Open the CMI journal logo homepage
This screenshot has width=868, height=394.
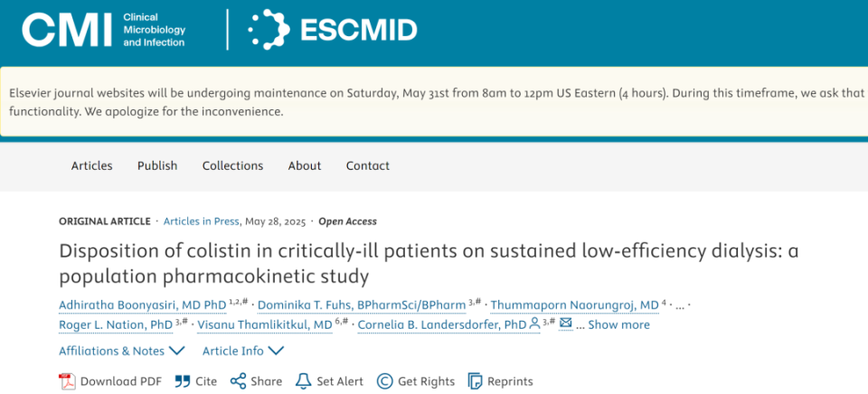click(103, 31)
